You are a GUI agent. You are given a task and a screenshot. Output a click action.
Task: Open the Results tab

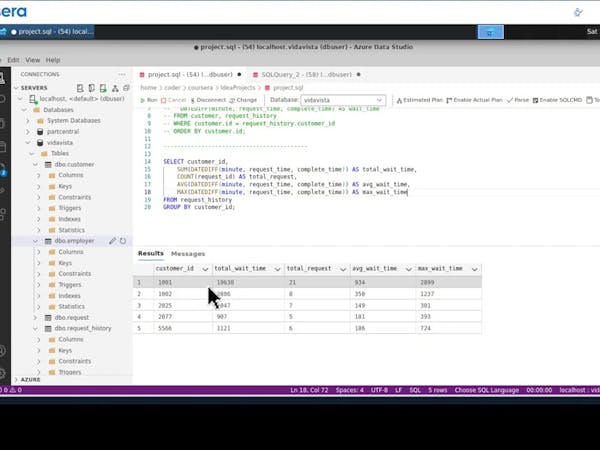[x=151, y=253]
